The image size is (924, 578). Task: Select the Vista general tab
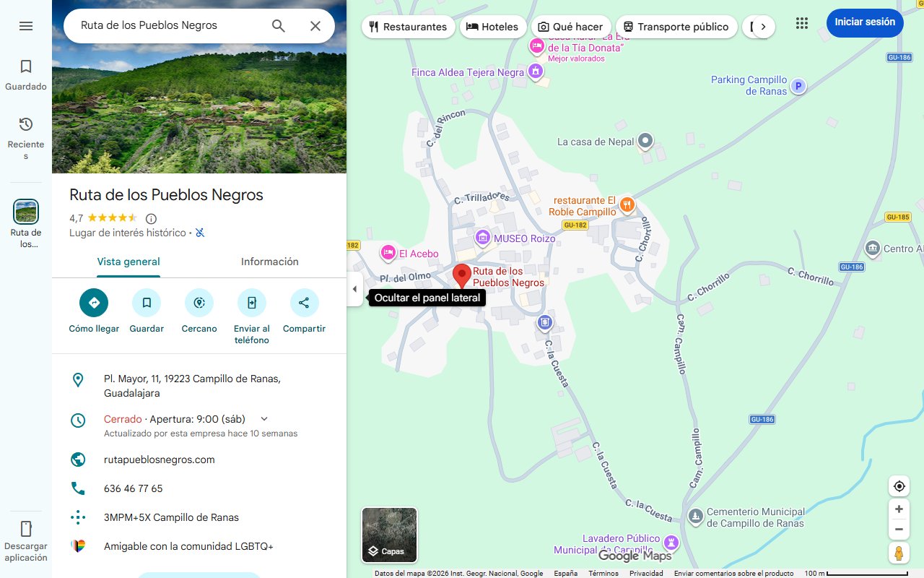click(x=128, y=262)
